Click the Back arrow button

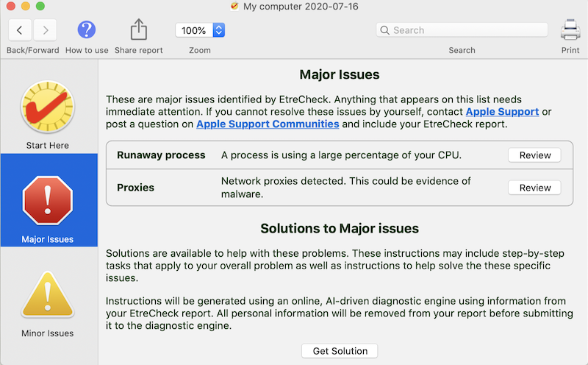[20, 30]
